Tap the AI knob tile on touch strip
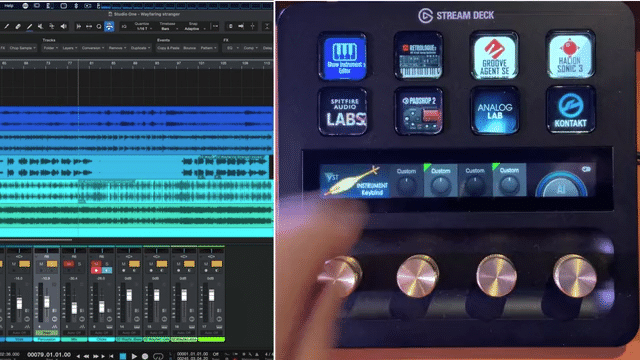 click(x=562, y=180)
